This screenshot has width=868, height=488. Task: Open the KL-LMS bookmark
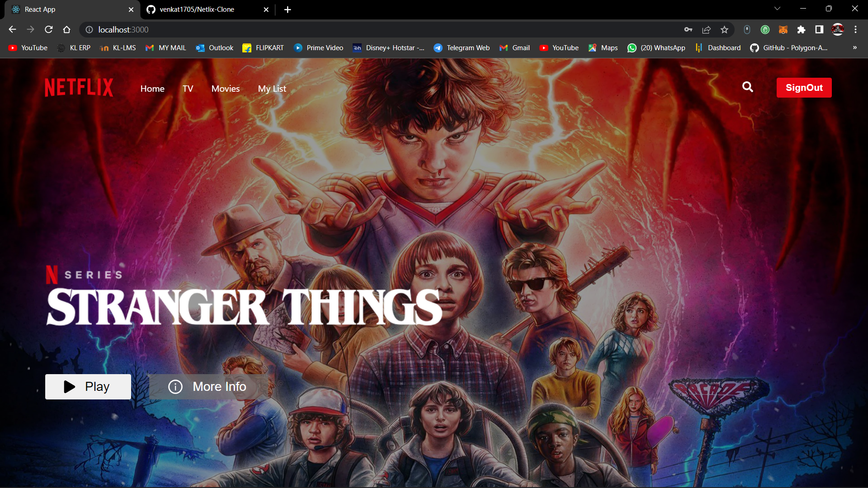tap(118, 48)
